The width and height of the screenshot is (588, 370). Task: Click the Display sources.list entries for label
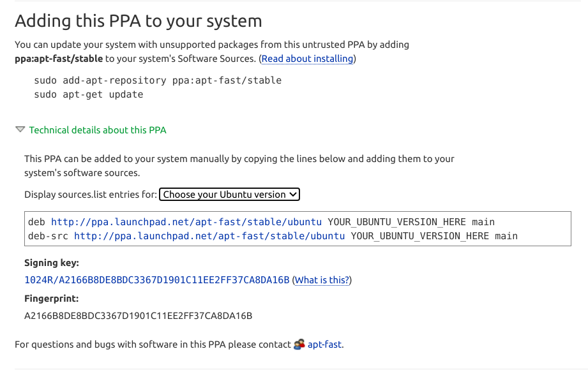pyautogui.click(x=91, y=195)
